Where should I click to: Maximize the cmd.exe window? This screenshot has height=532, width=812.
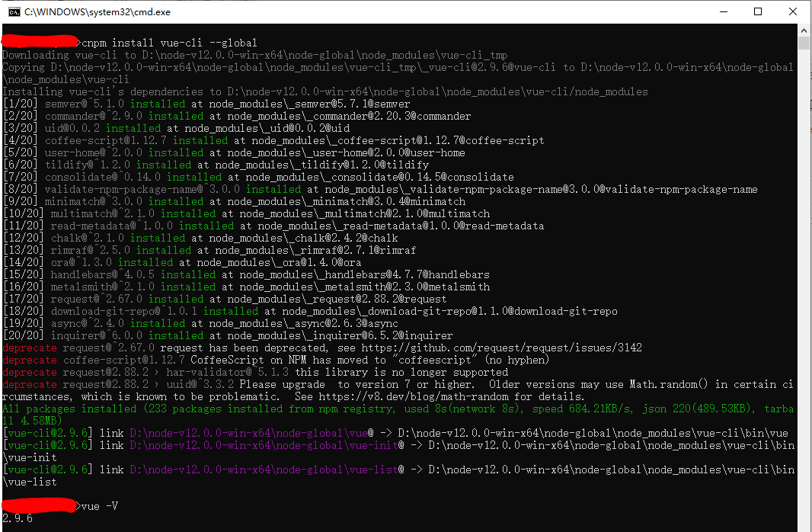tap(758, 11)
